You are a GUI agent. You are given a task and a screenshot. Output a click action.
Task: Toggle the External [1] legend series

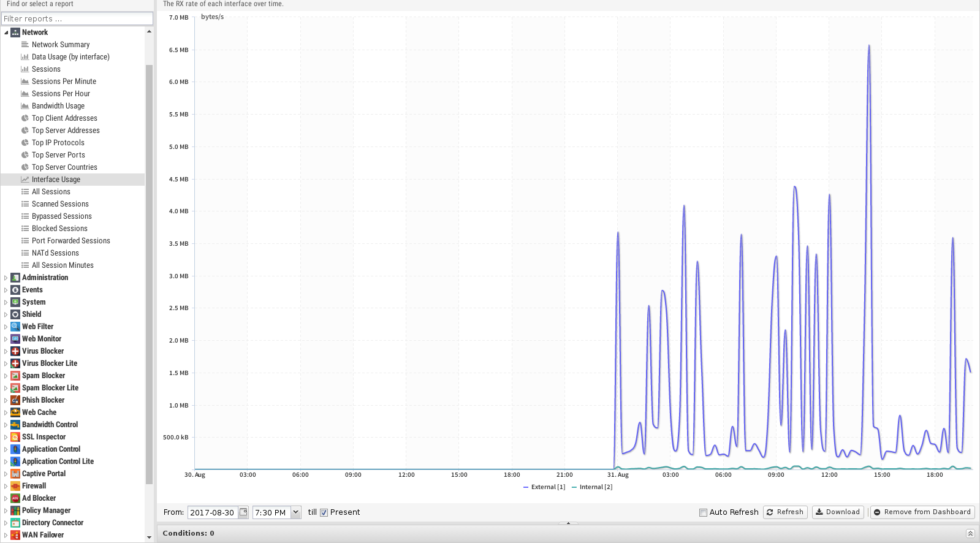point(544,487)
